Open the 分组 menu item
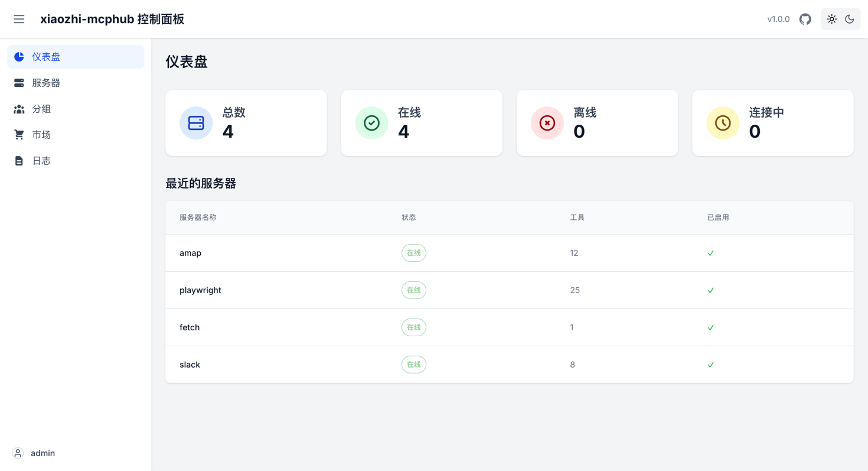The width and height of the screenshot is (868, 471). pyautogui.click(x=76, y=109)
